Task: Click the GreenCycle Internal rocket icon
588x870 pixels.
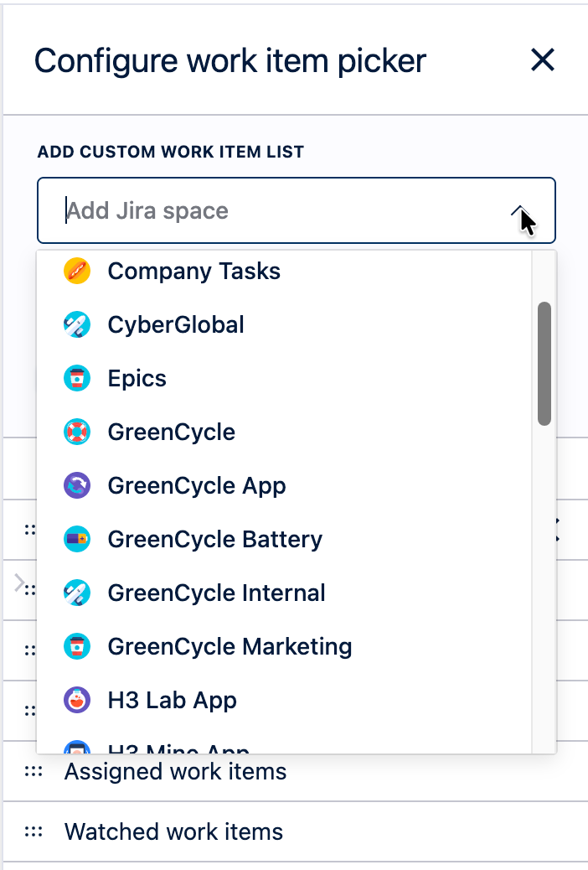Action: 77,593
